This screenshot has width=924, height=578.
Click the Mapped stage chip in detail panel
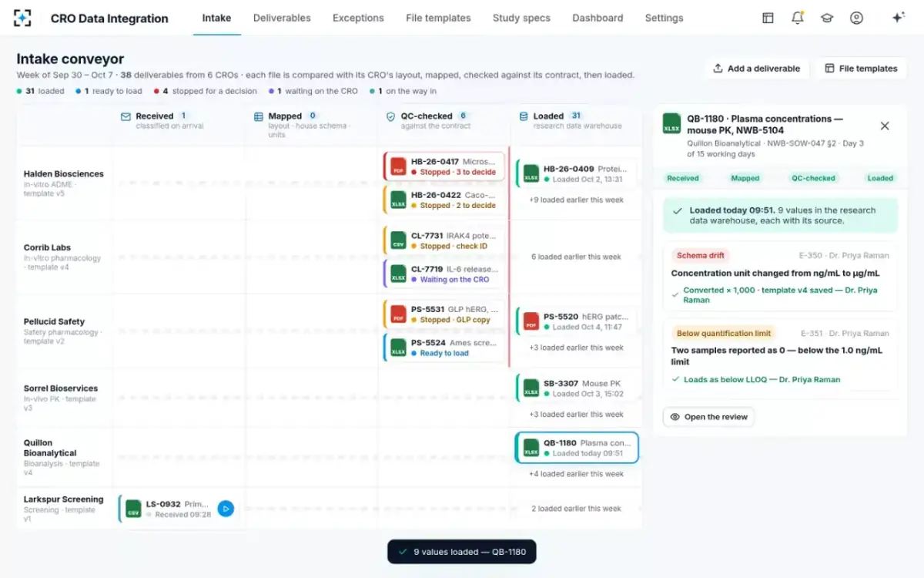745,178
